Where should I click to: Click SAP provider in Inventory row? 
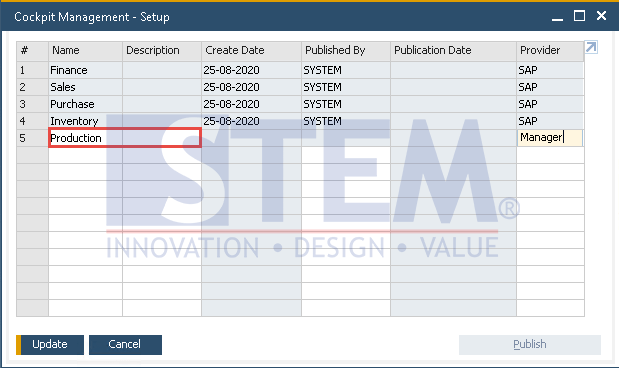550,121
